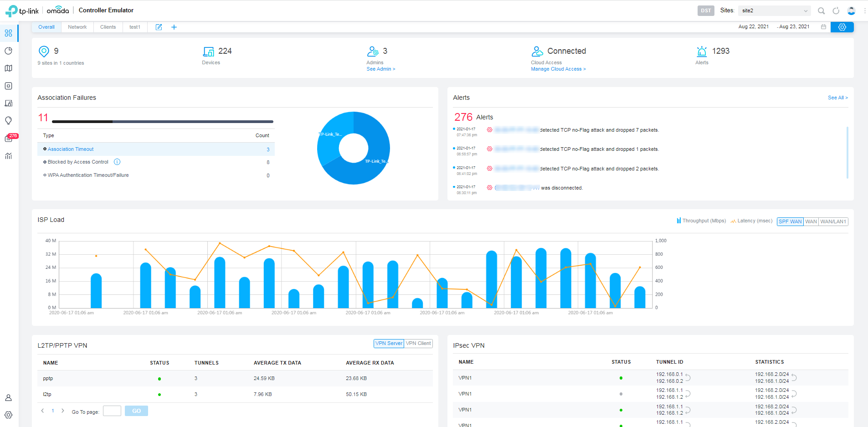The height and width of the screenshot is (427, 868).
Task: Click the search magnifier icon in header
Action: pos(821,10)
